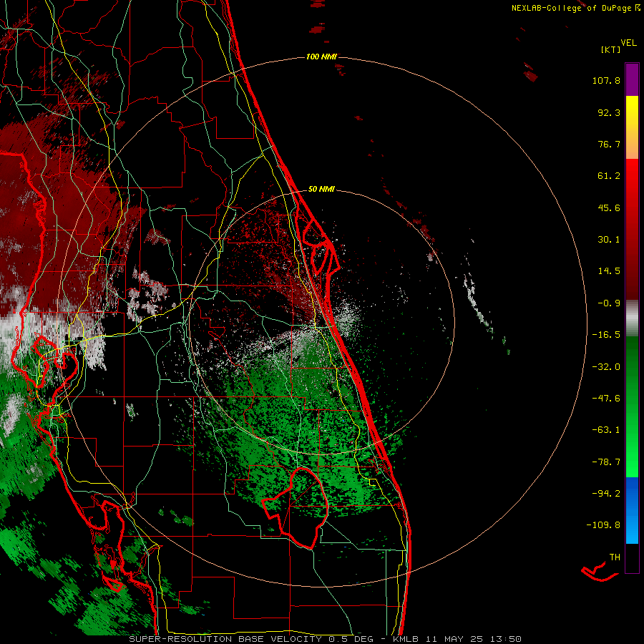Image resolution: width=644 pixels, height=644 pixels.
Task: Click the blue segment of velocity color bar
Action: pyautogui.click(x=632, y=510)
